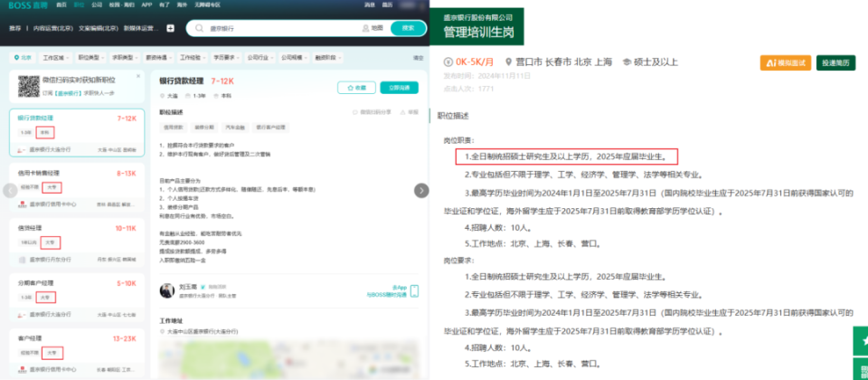
Task: Click the green 投递简历 button
Action: [835, 63]
